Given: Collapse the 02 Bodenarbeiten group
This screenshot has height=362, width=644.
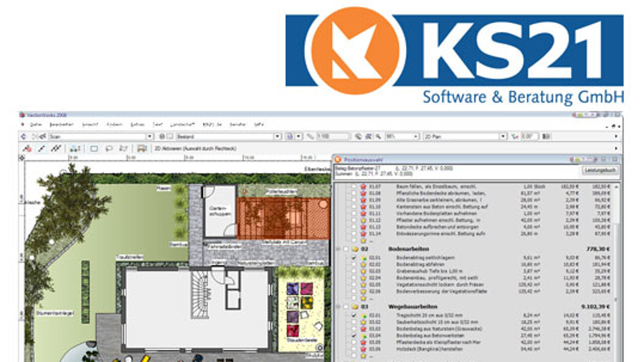Looking at the screenshot, I should point(338,249).
